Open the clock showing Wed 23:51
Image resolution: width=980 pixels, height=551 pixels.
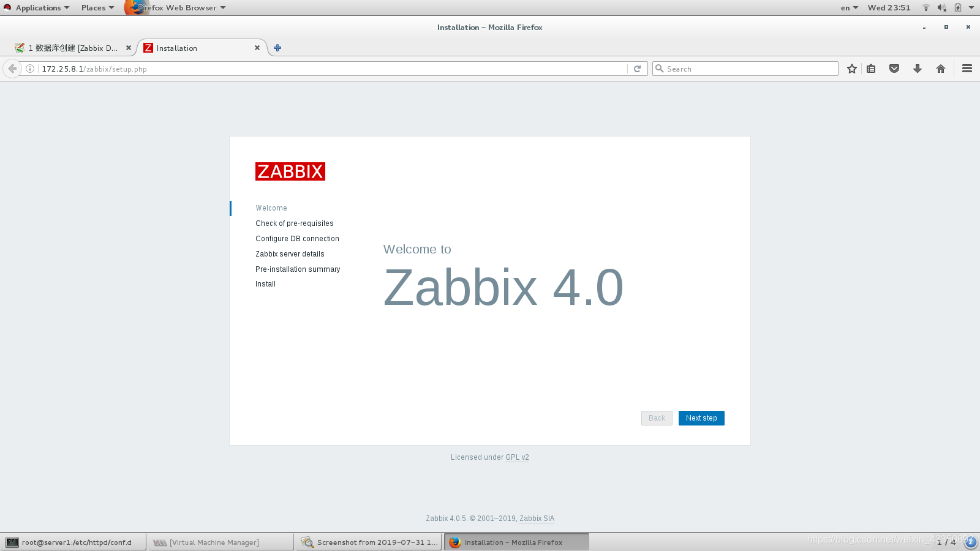click(x=889, y=8)
